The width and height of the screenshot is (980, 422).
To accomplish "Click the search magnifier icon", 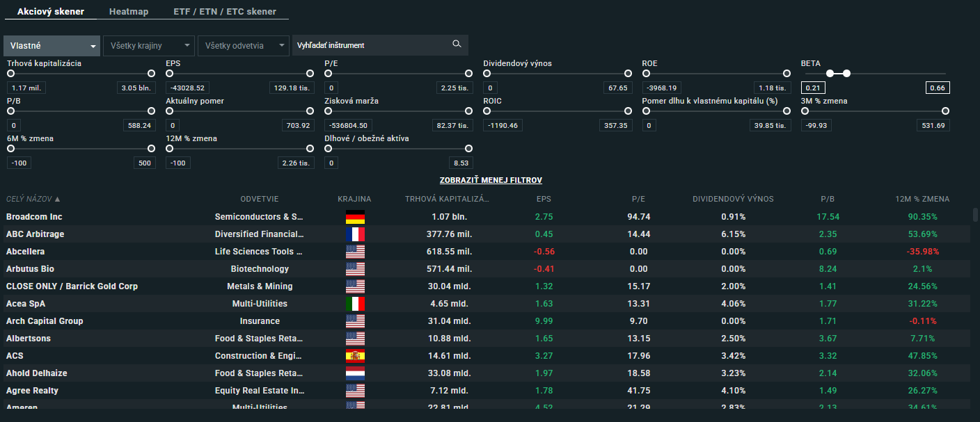I will [457, 44].
